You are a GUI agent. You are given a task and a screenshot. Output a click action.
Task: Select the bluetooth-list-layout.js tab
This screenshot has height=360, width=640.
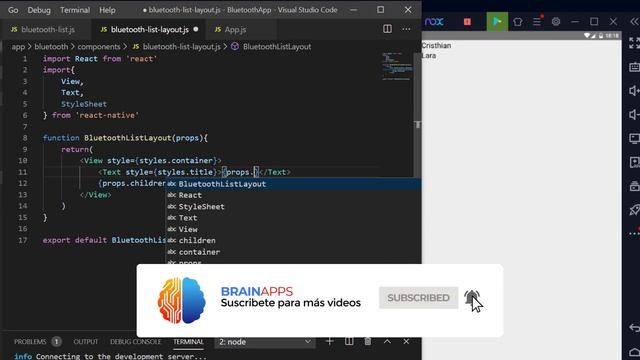[149, 29]
